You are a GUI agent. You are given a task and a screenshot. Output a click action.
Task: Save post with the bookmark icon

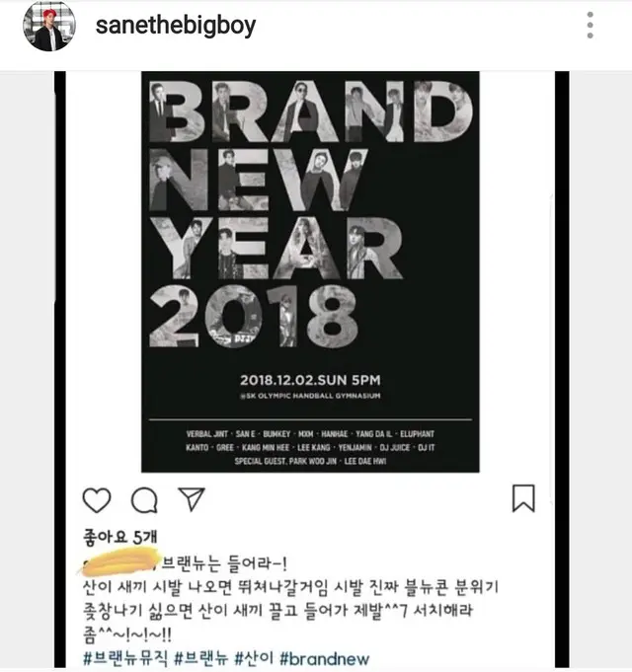point(523,498)
